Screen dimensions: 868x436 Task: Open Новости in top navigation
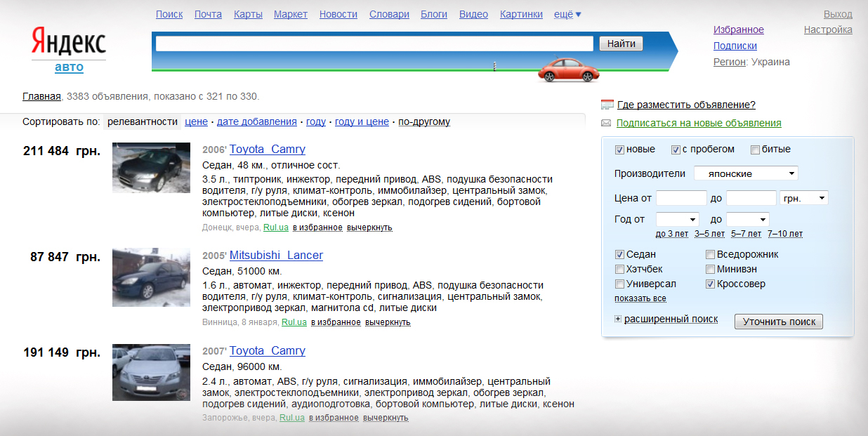click(x=338, y=14)
